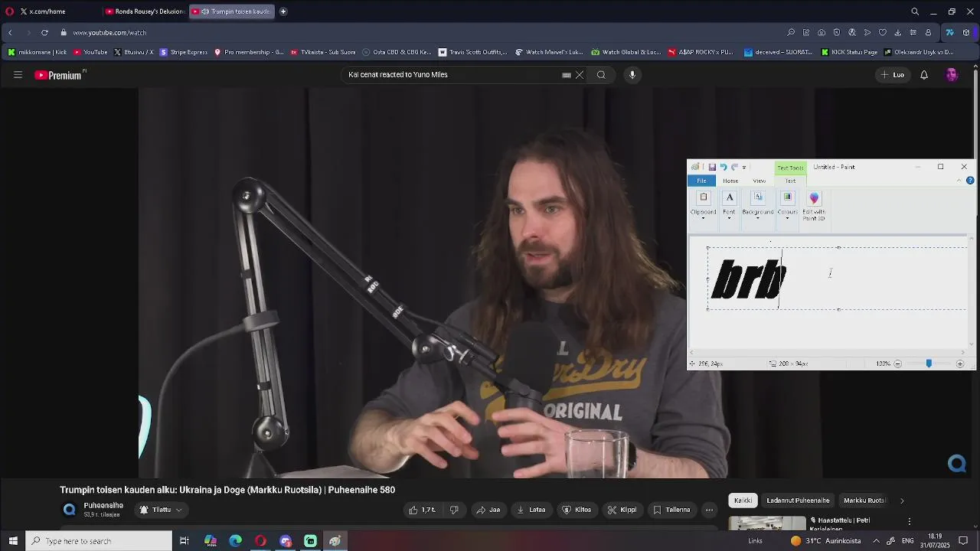The height and width of the screenshot is (551, 980).
Task: Dislike the video with thumbs down button
Action: coord(454,510)
